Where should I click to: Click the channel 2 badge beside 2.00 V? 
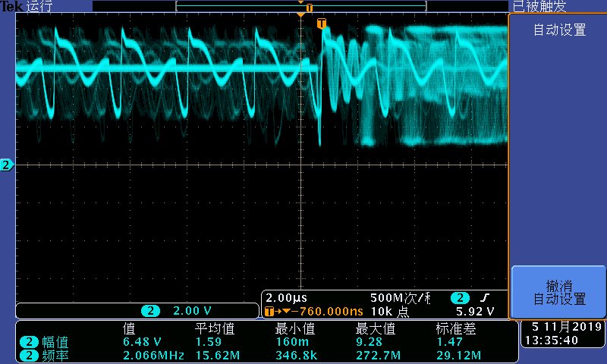tap(150, 311)
